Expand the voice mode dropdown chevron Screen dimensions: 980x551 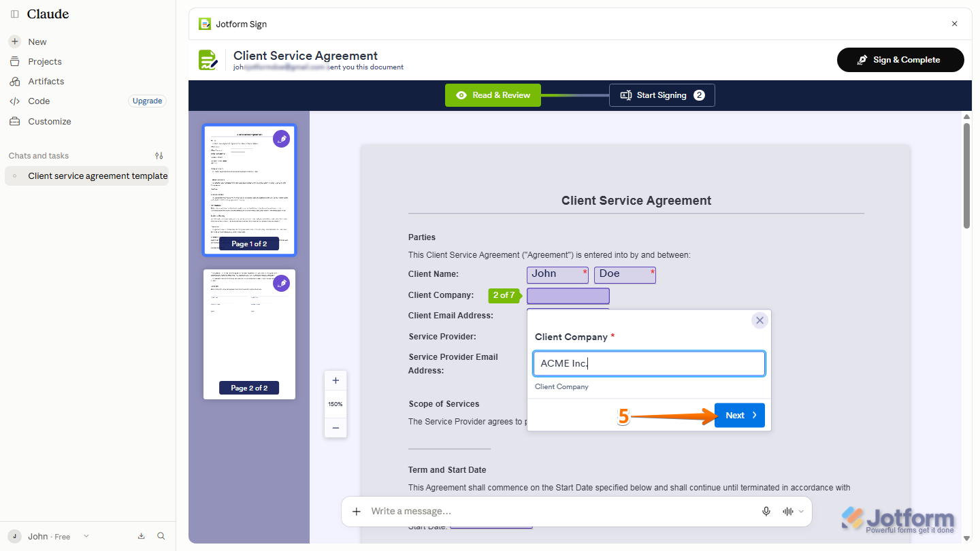[x=801, y=512]
